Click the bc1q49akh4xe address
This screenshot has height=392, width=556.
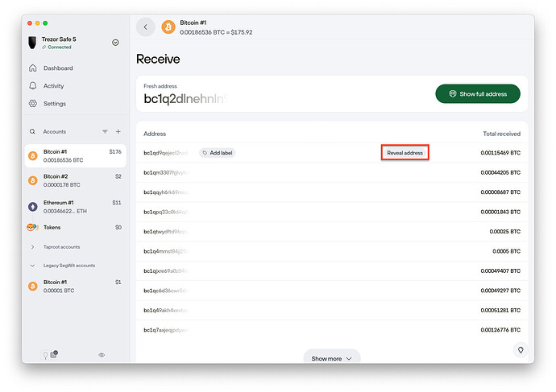pos(166,310)
